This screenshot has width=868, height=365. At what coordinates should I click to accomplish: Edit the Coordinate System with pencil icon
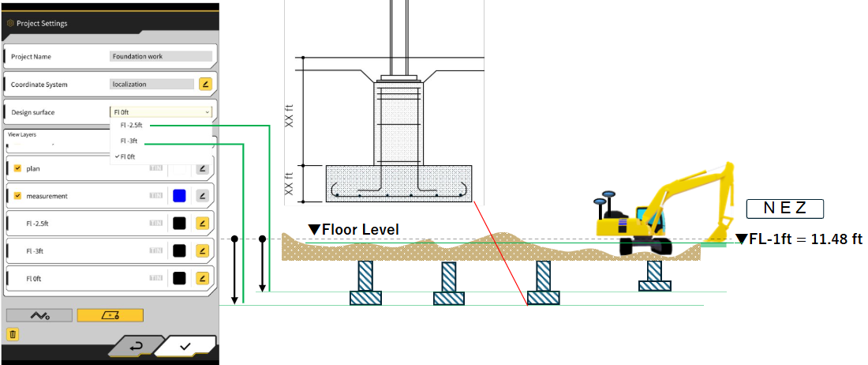pos(205,85)
